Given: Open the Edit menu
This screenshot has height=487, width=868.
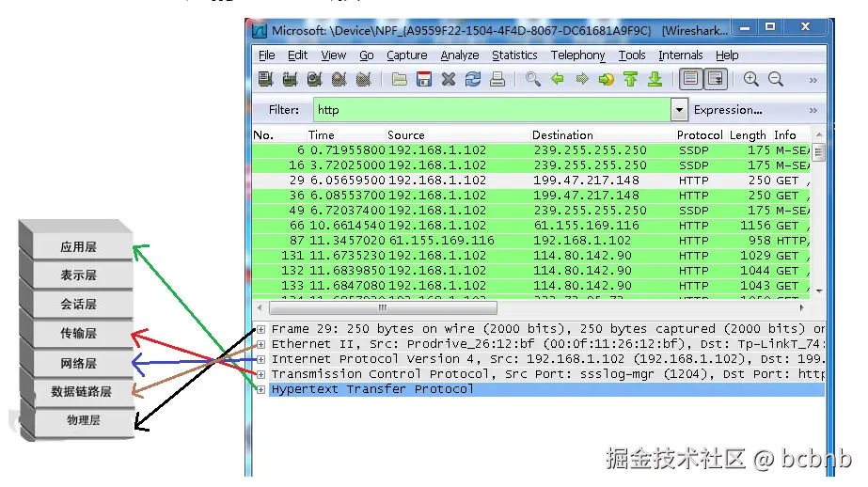Looking at the screenshot, I should 297,55.
